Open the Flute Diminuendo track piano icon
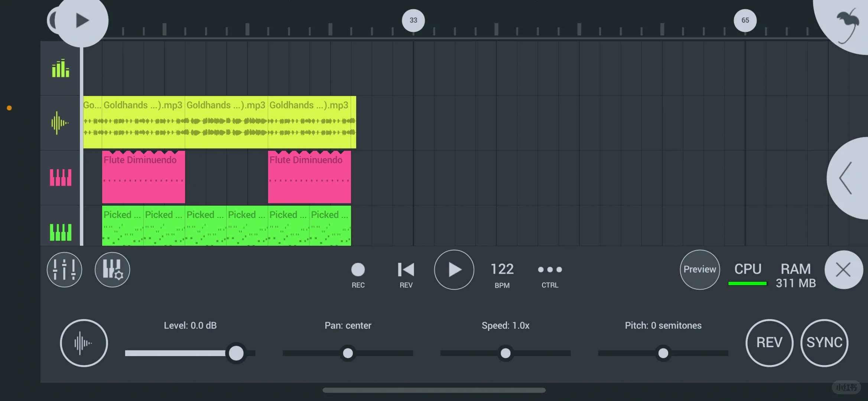Viewport: 868px width, 401px height. [x=60, y=177]
